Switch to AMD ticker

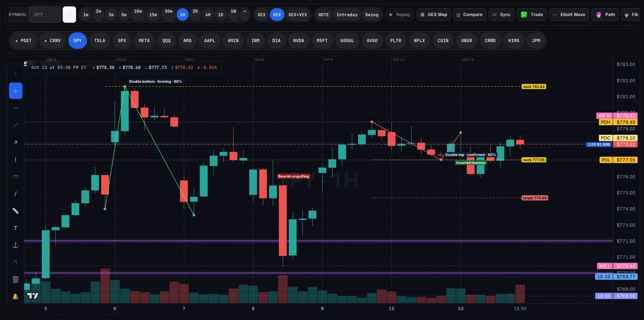click(x=187, y=40)
